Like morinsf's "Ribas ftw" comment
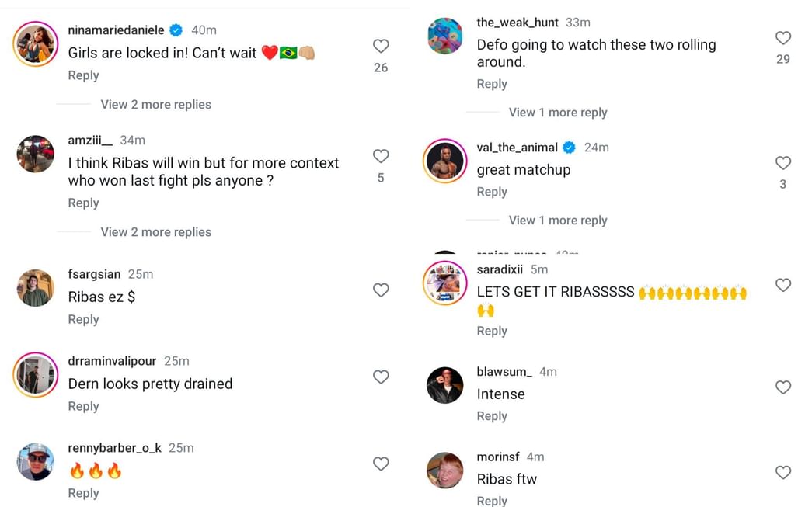 point(782,472)
